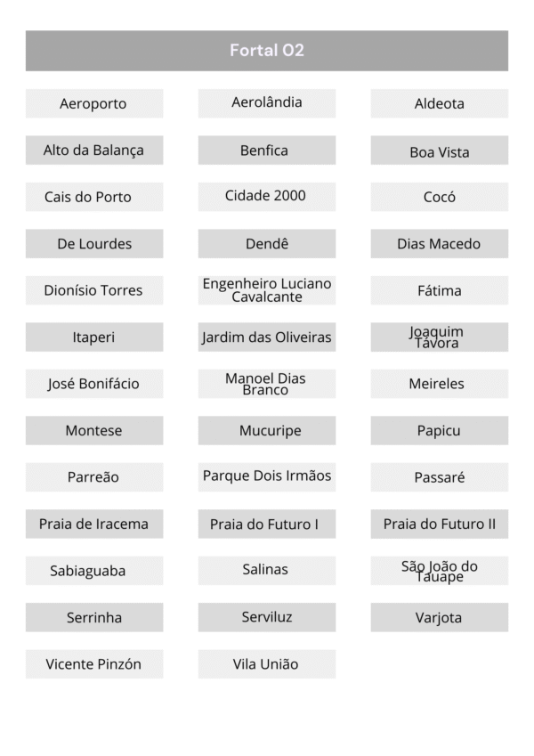The width and height of the screenshot is (534, 756).
Task: Click Praia do Futuro II
Action: click(440, 524)
